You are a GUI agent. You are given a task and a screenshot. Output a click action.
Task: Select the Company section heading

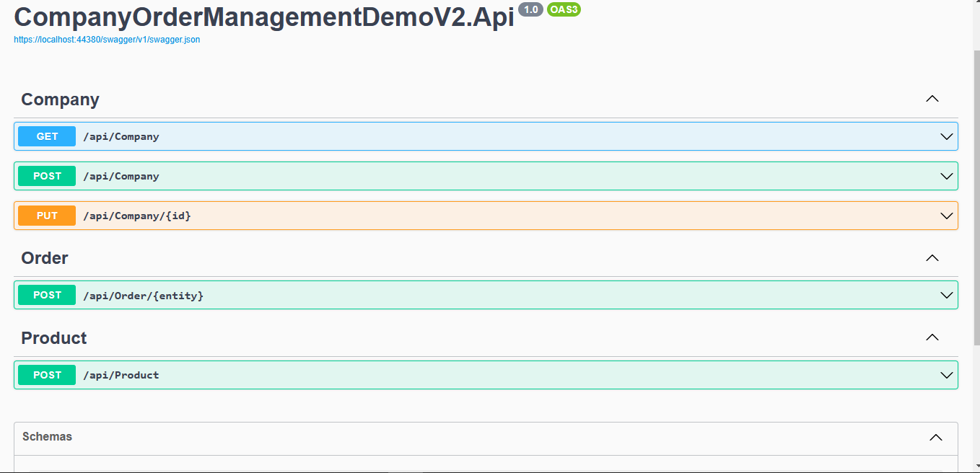click(x=61, y=100)
